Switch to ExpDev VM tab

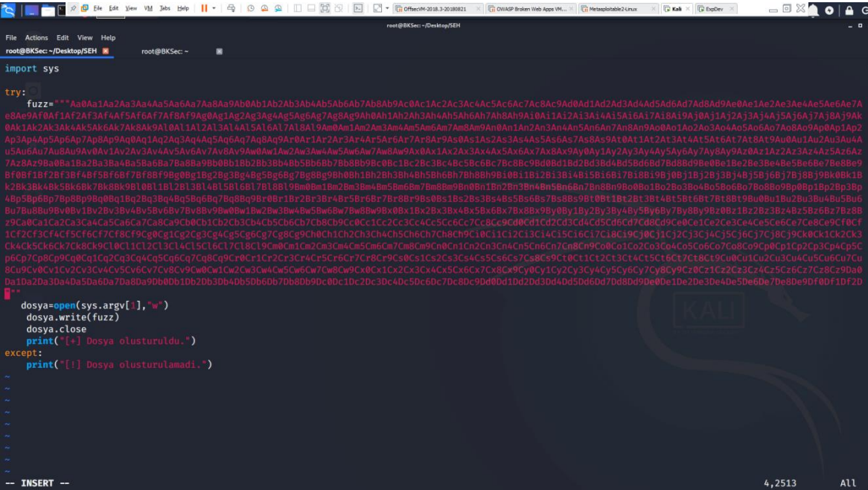715,9
